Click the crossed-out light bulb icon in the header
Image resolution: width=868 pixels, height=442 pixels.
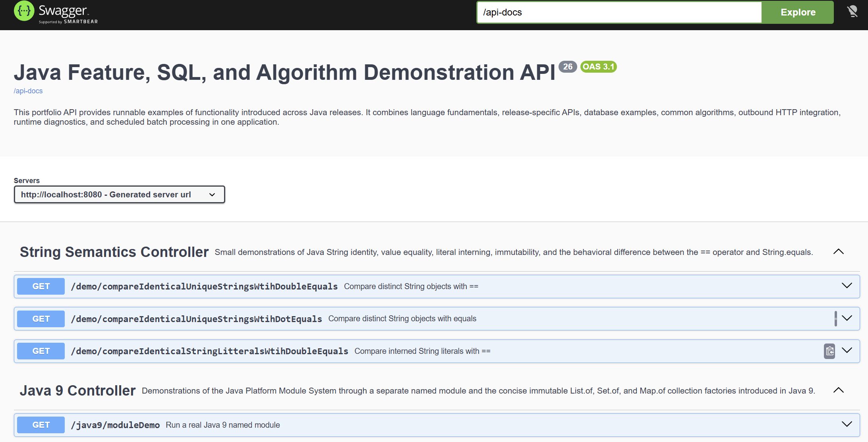pyautogui.click(x=852, y=12)
